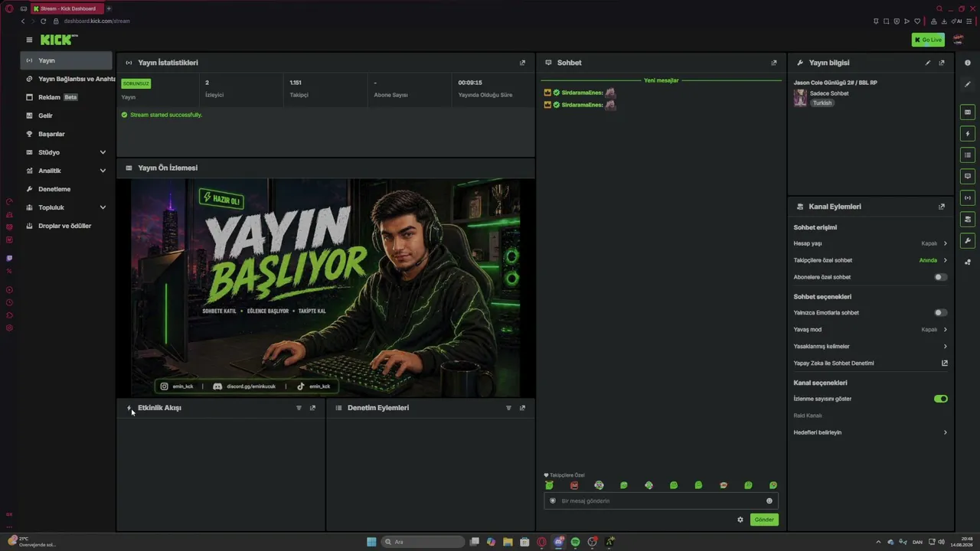Toggle the lightning widget in right rail
The height and width of the screenshot is (551, 980).
click(968, 134)
